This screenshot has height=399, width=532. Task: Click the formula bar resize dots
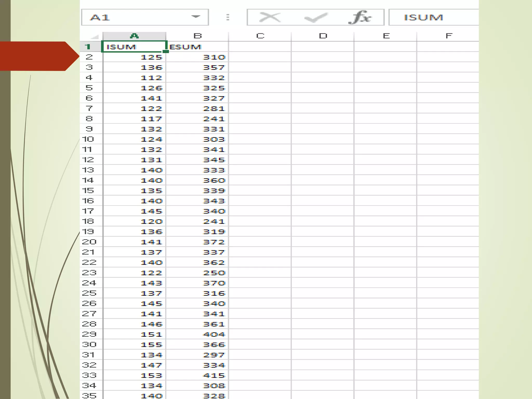(228, 17)
